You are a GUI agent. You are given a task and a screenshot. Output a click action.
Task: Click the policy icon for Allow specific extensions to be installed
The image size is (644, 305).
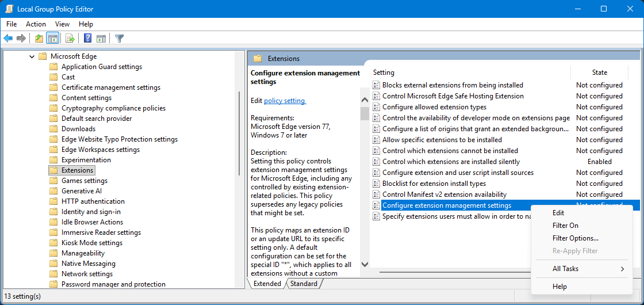tap(376, 140)
